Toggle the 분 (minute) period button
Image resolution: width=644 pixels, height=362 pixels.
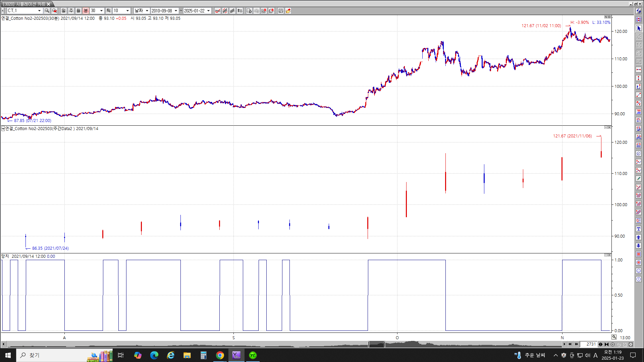pyautogui.click(x=86, y=11)
